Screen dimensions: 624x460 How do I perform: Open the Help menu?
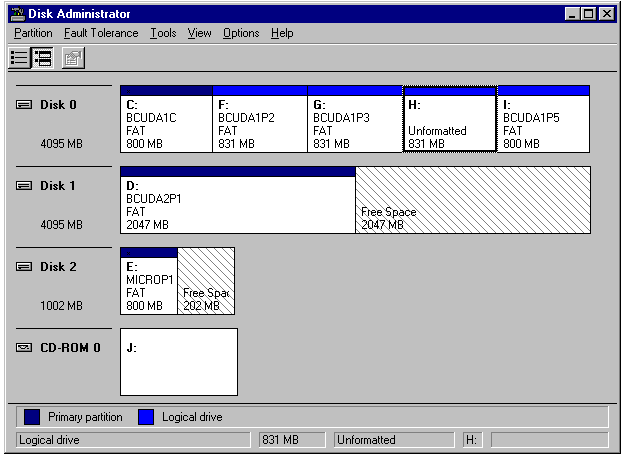tap(282, 33)
